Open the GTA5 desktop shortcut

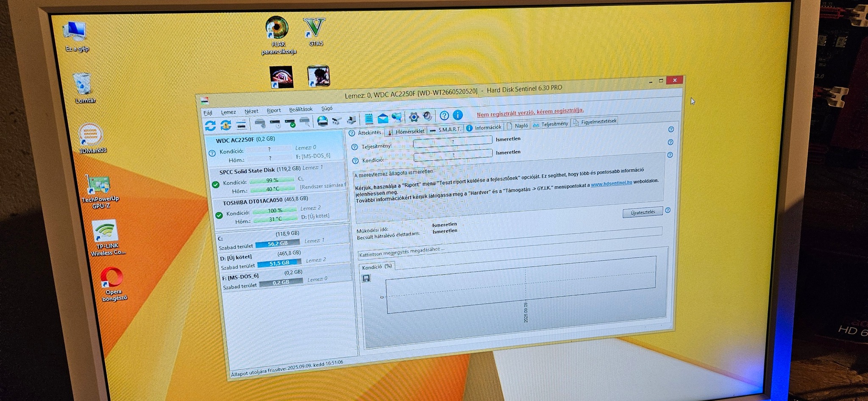(314, 31)
